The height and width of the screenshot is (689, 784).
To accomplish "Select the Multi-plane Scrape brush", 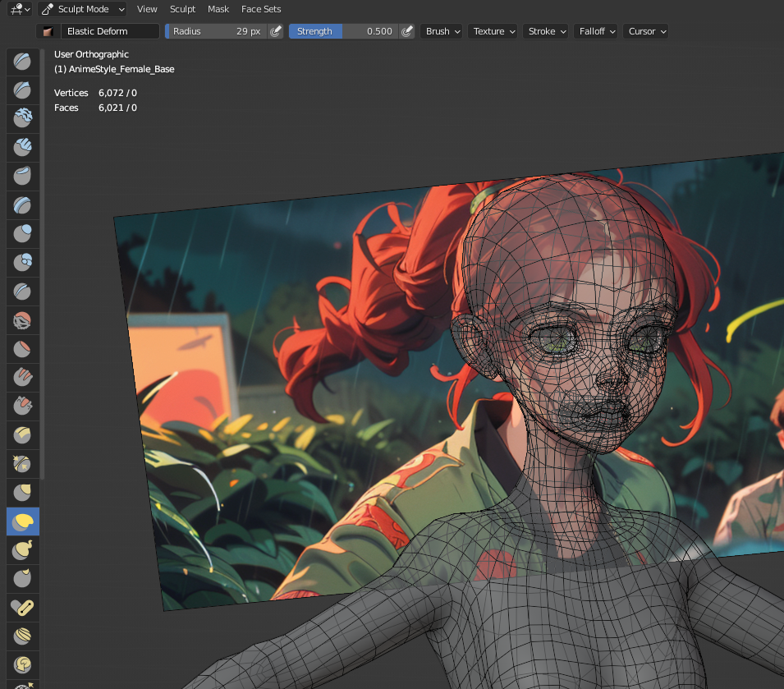I will click(x=22, y=435).
